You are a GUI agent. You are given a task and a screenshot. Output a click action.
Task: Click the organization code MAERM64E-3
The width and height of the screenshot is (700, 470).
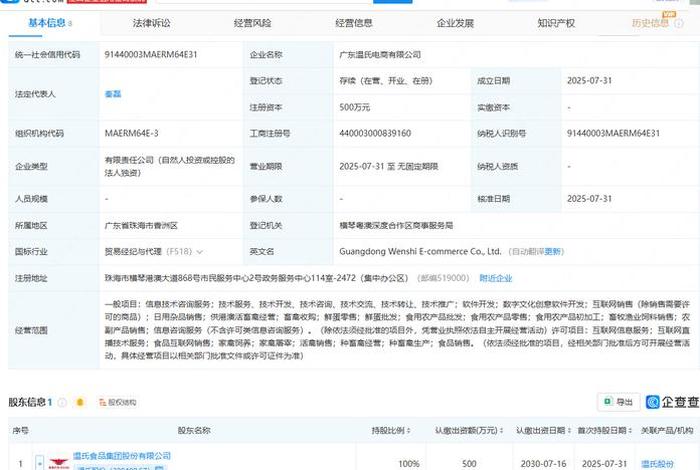point(131,133)
